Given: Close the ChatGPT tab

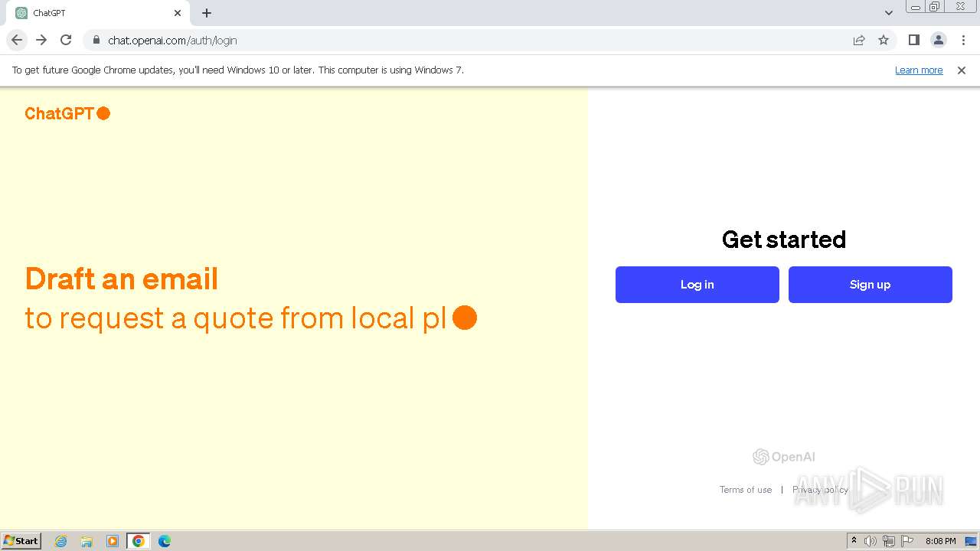Looking at the screenshot, I should point(178,13).
